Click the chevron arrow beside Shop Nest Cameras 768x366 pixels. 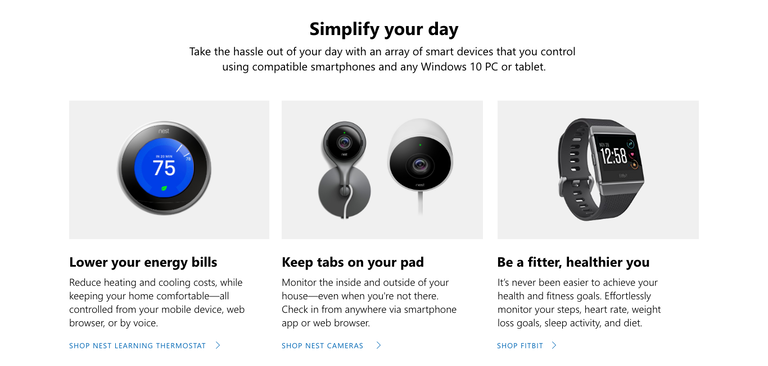pyautogui.click(x=378, y=345)
